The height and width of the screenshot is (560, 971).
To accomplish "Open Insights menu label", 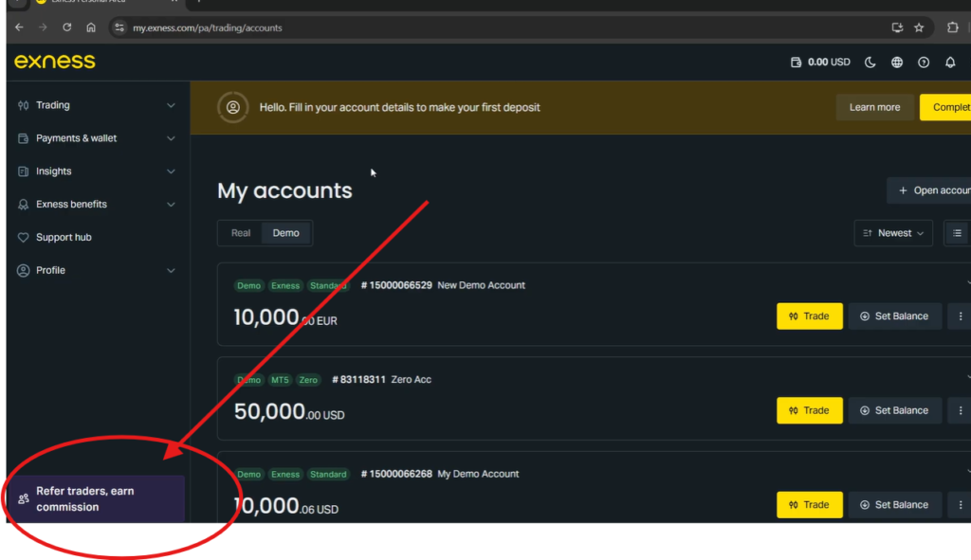I will pyautogui.click(x=53, y=172).
